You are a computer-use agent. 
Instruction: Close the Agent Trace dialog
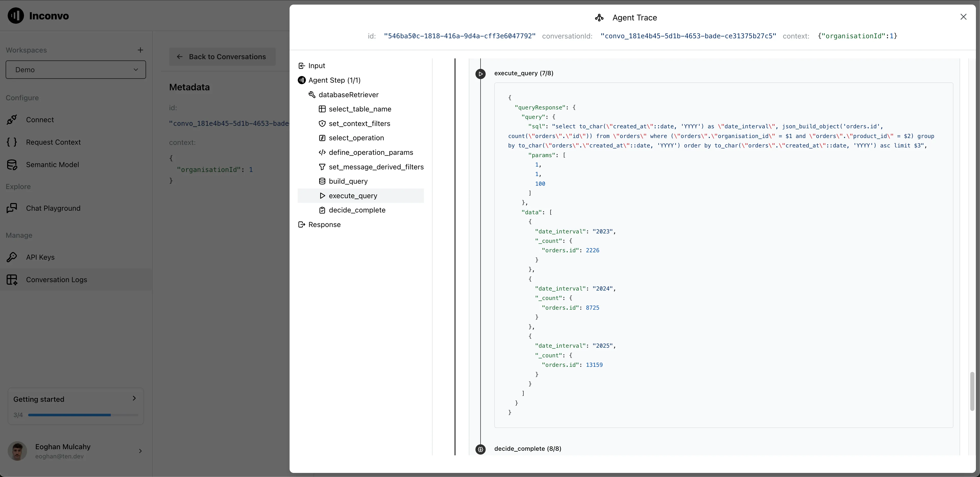pyautogui.click(x=963, y=17)
